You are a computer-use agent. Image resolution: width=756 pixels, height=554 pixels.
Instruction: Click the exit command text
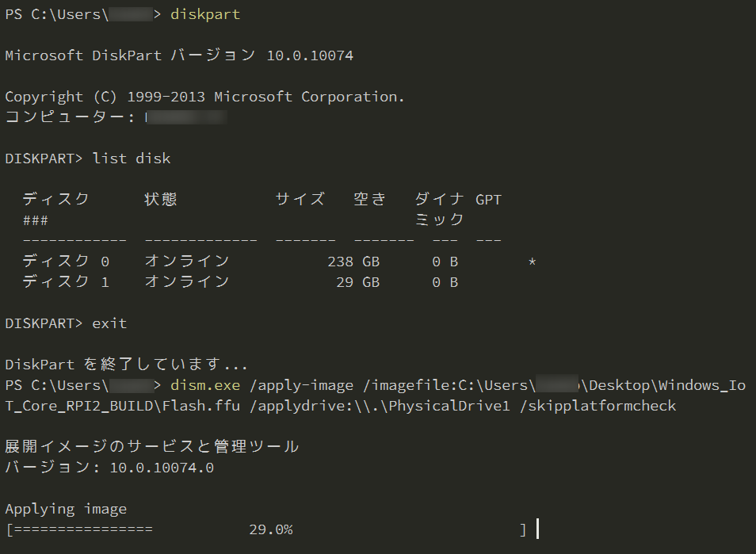coord(109,323)
